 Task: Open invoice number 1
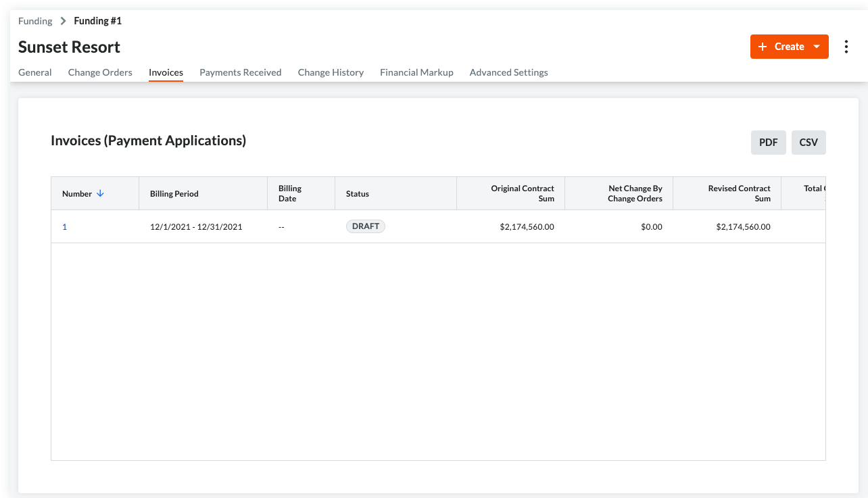pos(64,226)
